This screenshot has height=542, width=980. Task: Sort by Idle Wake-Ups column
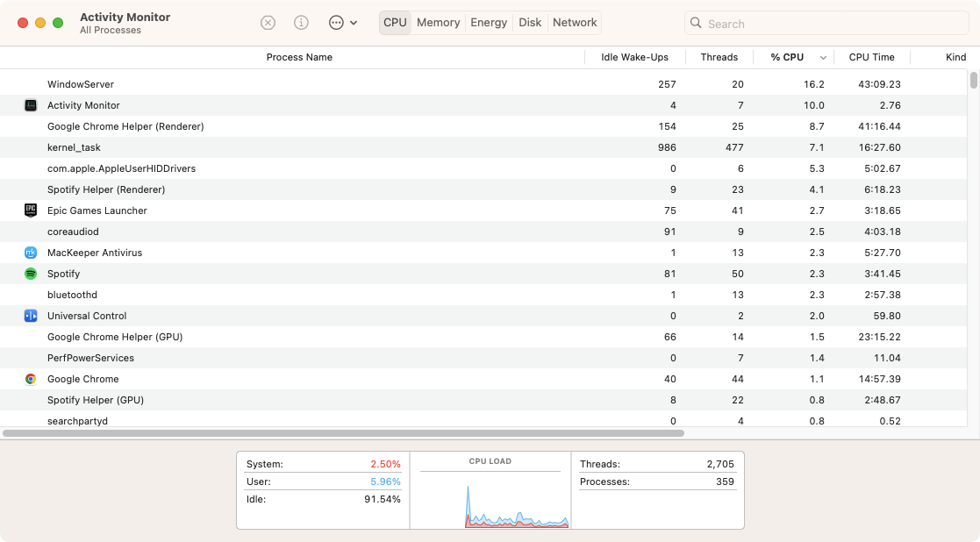635,58
